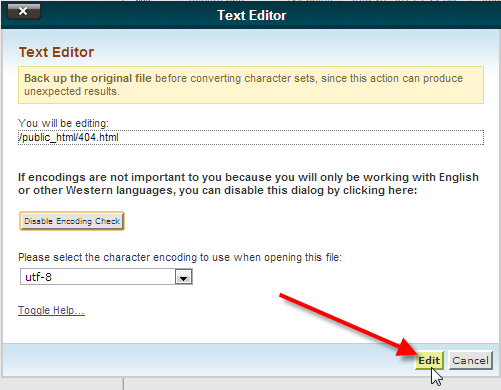Click the 'Text Editor' title bar text

[x=252, y=15]
